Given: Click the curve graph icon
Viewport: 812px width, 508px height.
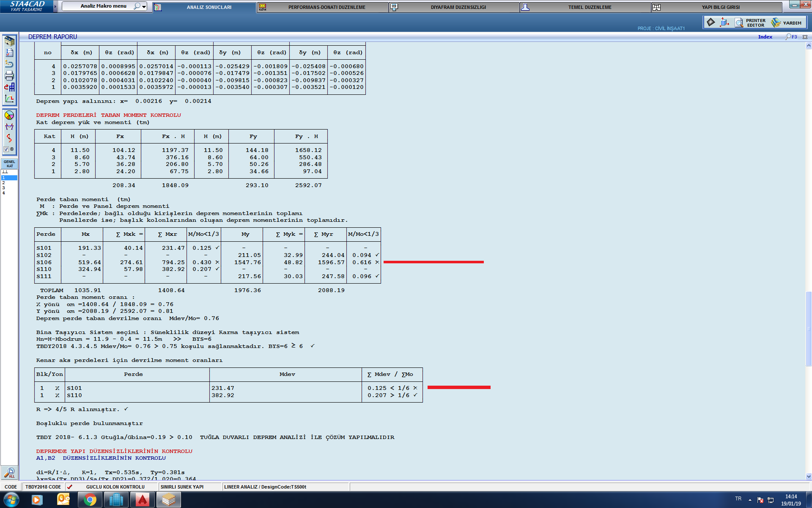Looking at the screenshot, I should 9,99.
